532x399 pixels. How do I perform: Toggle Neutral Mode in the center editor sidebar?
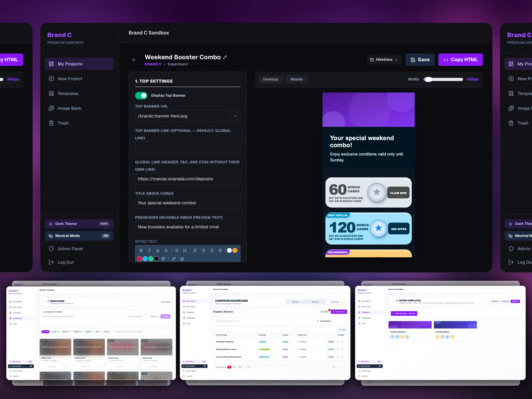[x=79, y=236]
